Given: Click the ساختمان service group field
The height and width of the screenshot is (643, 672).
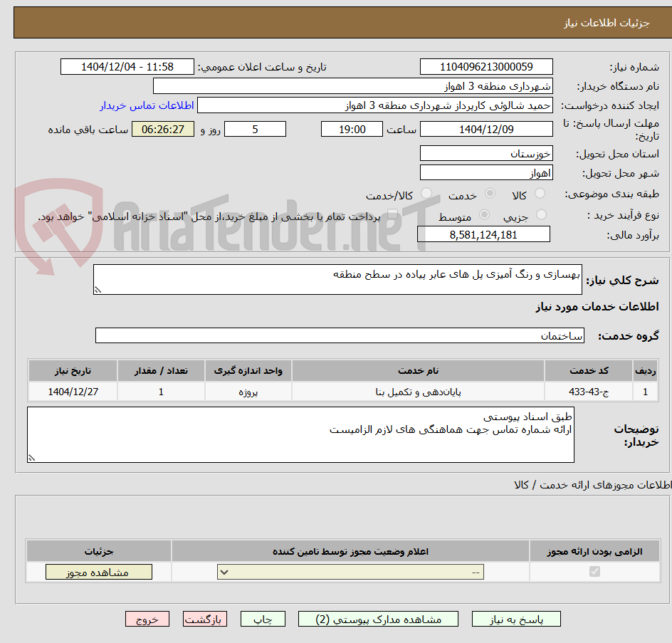Looking at the screenshot, I should tap(340, 335).
